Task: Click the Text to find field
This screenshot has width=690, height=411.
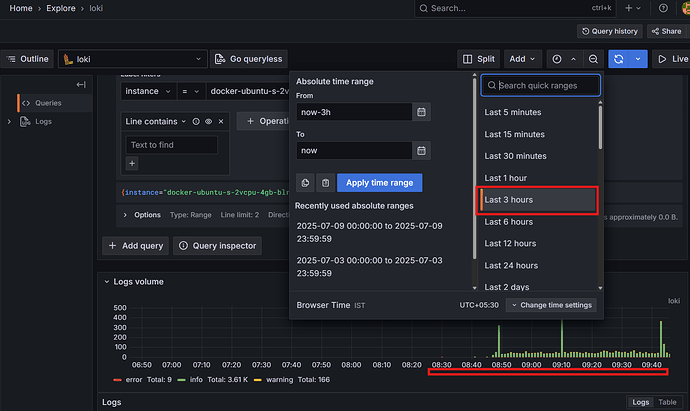Action: pos(172,145)
